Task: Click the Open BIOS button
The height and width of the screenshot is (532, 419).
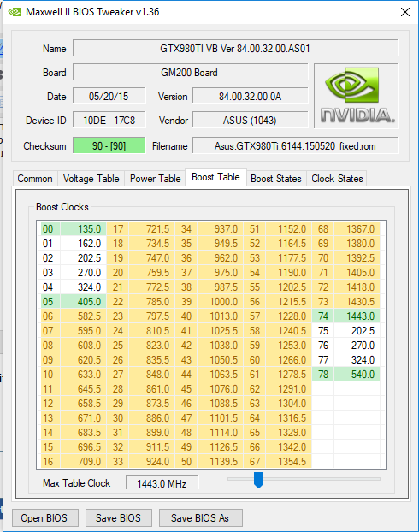Action: pos(44,518)
